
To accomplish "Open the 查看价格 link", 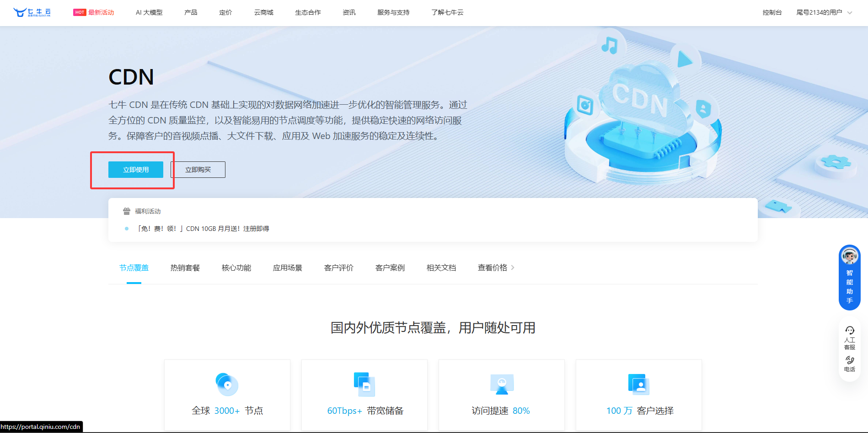I will point(493,267).
